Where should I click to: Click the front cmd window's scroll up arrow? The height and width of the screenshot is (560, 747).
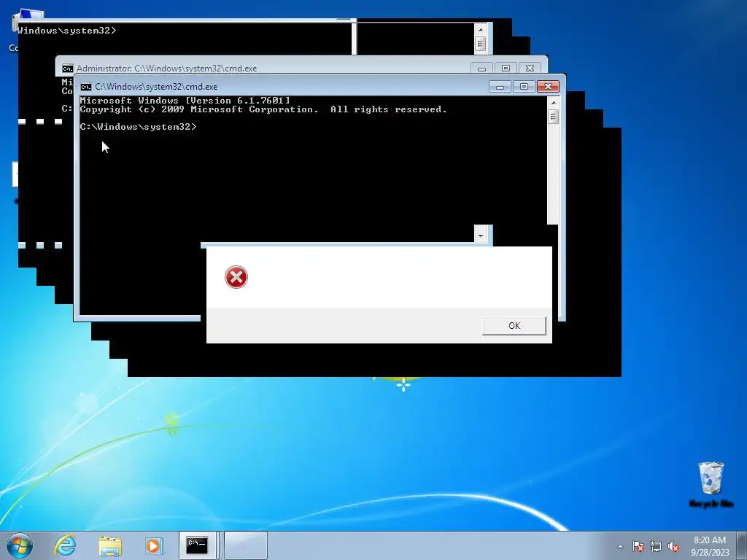[553, 103]
